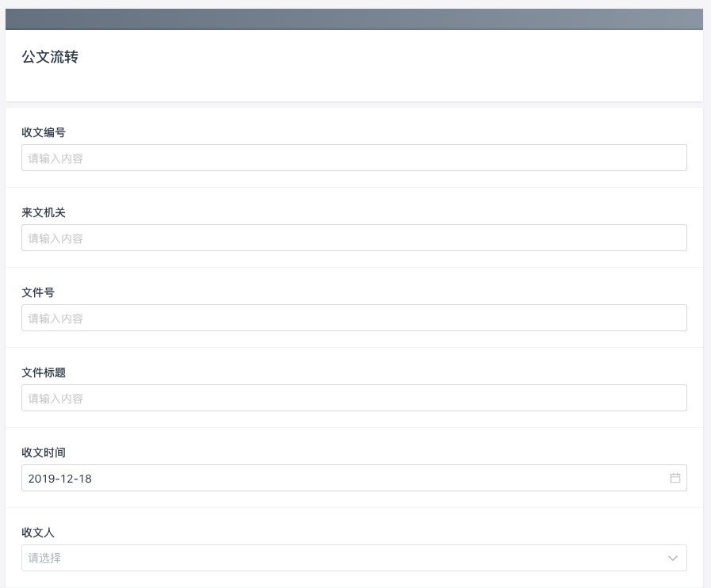Open the 收文人 请选择 select box

click(354, 558)
